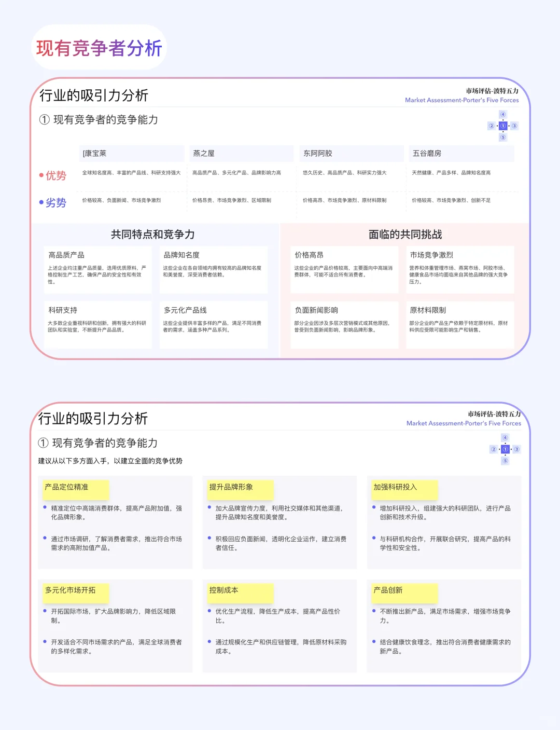
Task: Select the 康宝莱 column header
Action: (132, 154)
